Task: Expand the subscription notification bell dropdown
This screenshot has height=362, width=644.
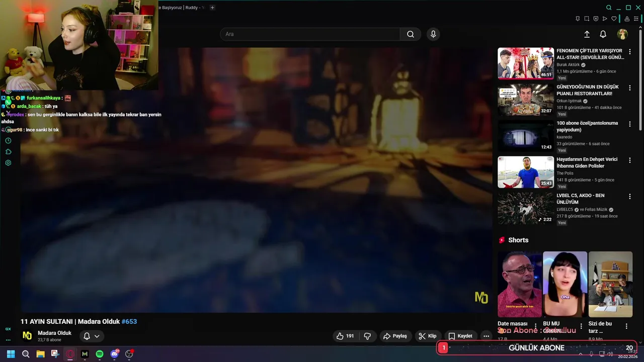Action: [92, 336]
